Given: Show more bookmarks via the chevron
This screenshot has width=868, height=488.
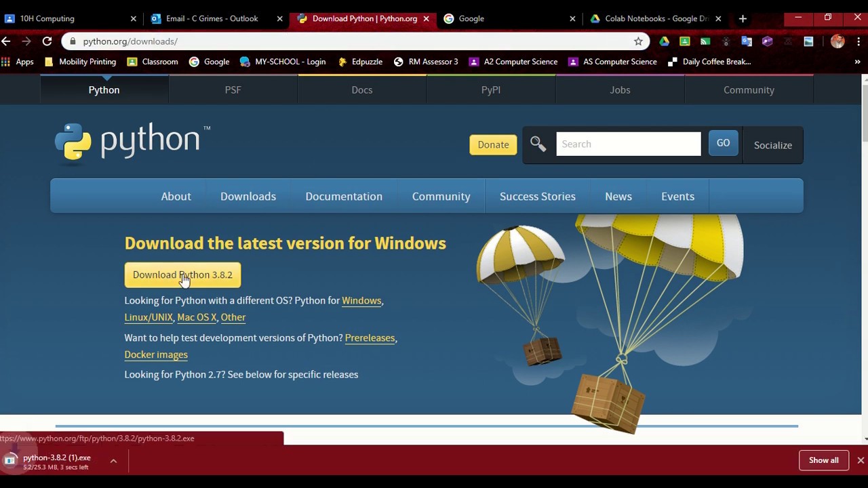Looking at the screenshot, I should [857, 62].
